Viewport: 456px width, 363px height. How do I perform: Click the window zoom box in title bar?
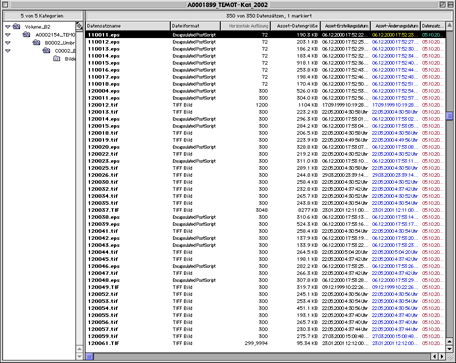coord(442,5)
